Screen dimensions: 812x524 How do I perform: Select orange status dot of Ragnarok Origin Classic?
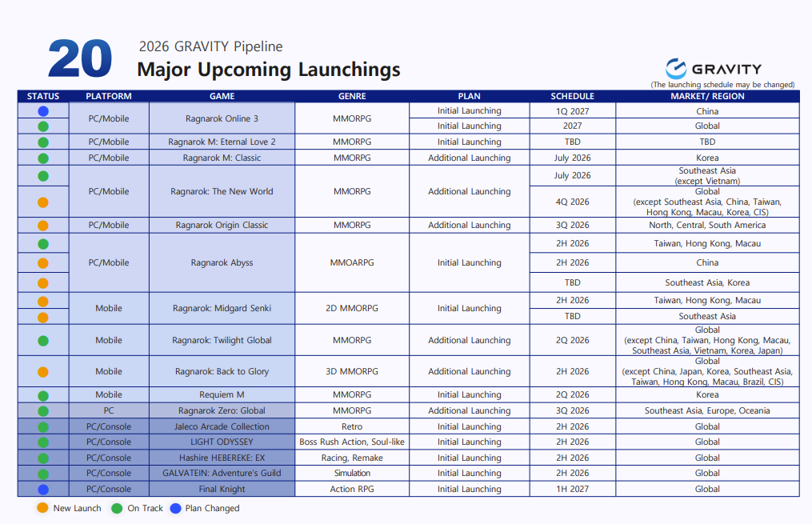pyautogui.click(x=43, y=226)
